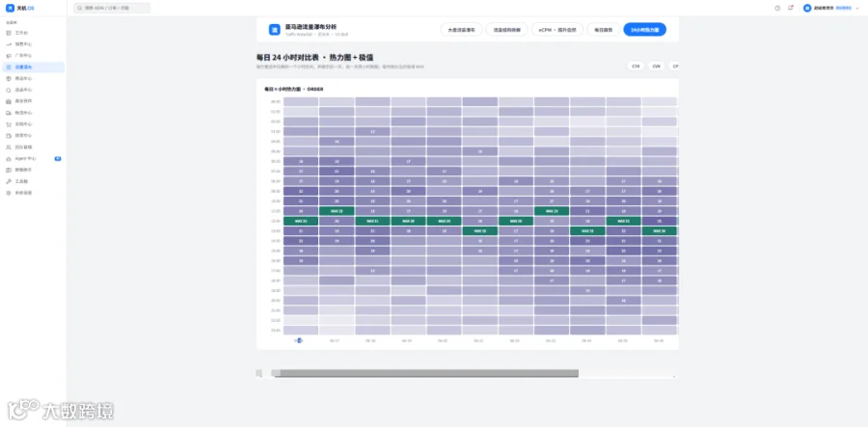Click the AI badge beside Agent 中心
The height and width of the screenshot is (427, 868).
[58, 159]
